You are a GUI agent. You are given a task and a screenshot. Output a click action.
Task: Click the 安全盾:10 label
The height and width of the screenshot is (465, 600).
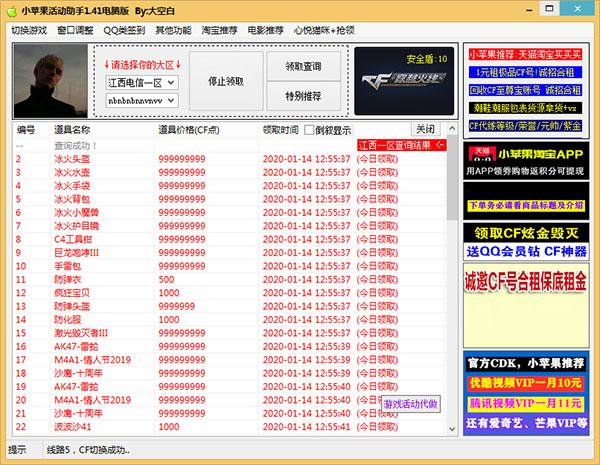[427, 59]
